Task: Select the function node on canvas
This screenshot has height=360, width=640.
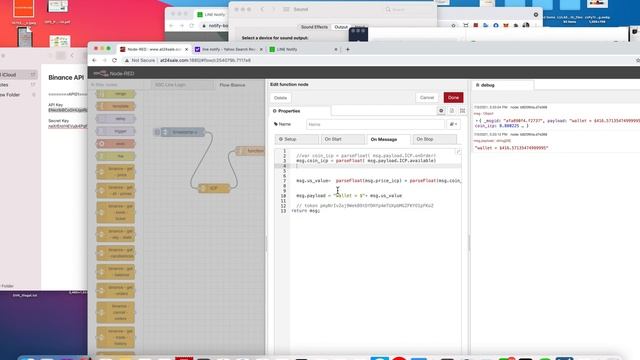Action: click(251, 151)
